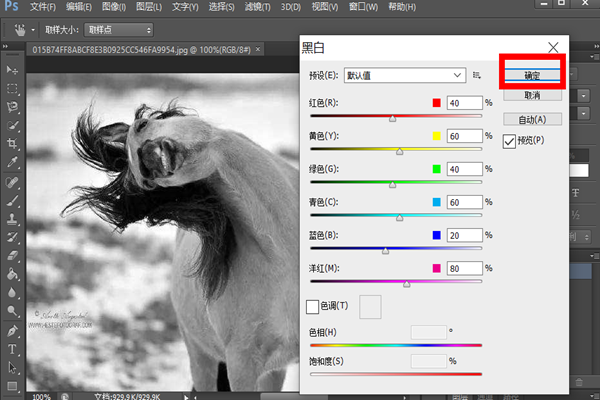Confirm with the 确定 button
The width and height of the screenshot is (600, 400).
pyautogui.click(x=532, y=75)
